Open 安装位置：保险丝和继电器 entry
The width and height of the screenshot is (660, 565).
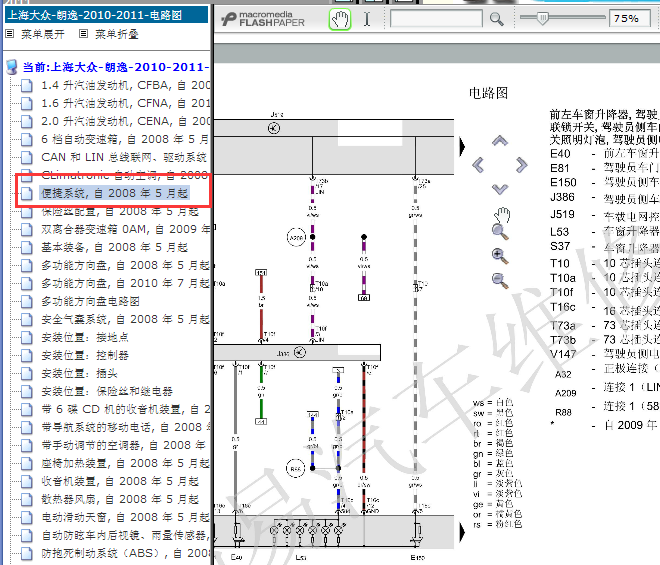(107, 392)
